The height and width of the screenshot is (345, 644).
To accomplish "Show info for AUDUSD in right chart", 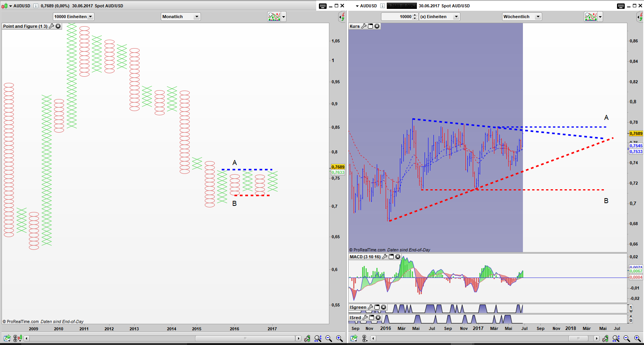I will tap(383, 6).
